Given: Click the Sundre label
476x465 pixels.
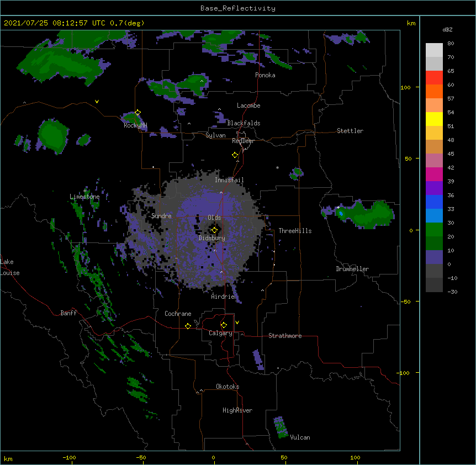Looking at the screenshot, I should pos(161,216).
